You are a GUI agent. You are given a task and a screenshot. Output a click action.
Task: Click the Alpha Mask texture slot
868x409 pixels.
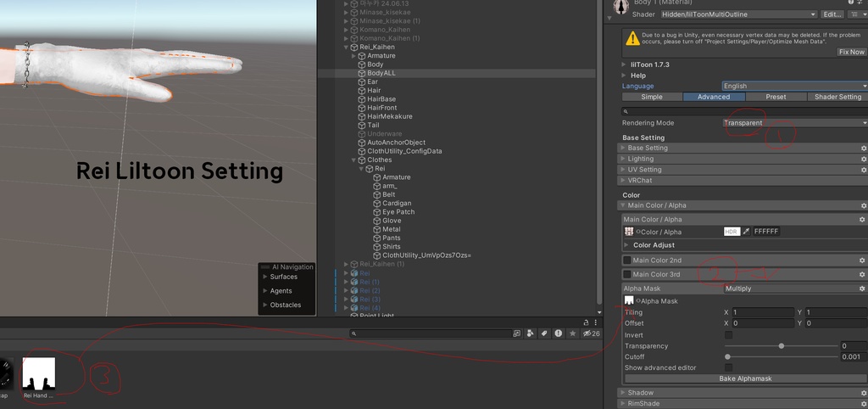(629, 301)
